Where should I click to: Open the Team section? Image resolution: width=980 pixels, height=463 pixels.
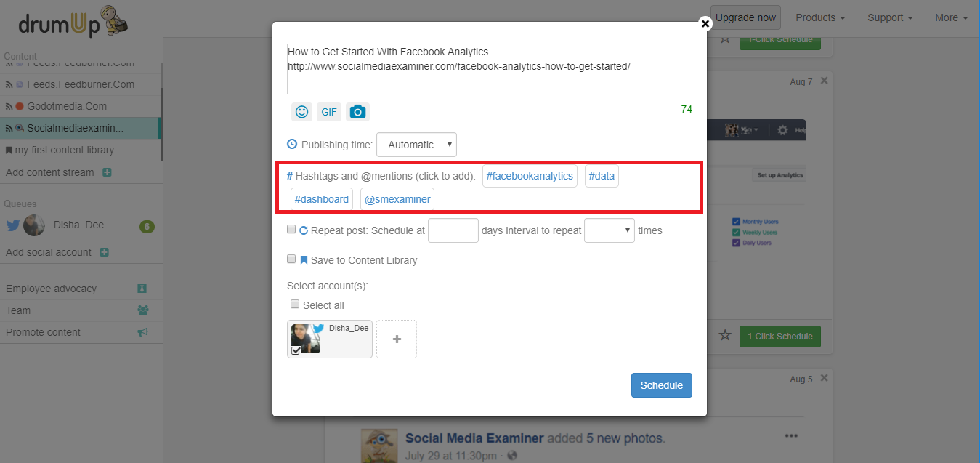click(18, 310)
